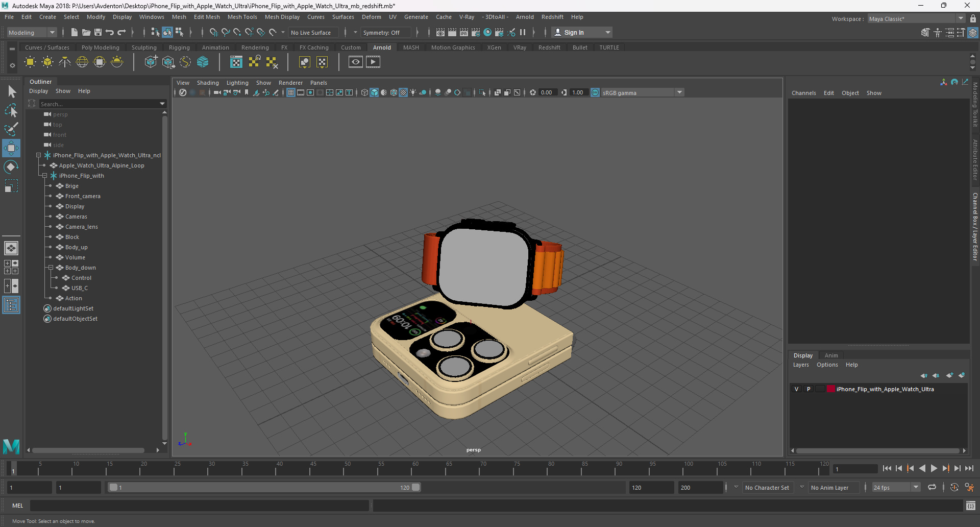Open the Modeling menu set dropdown

(32, 32)
